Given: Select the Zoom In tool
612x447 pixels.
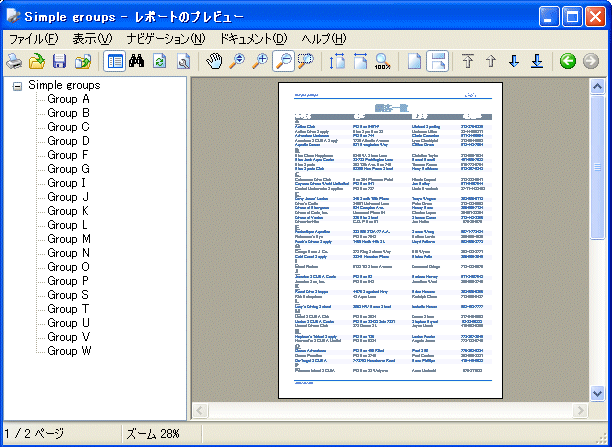Looking at the screenshot, I should pyautogui.click(x=260, y=61).
